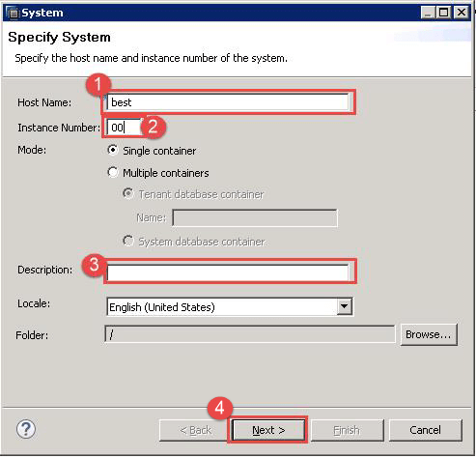Click the disabled Back button

pos(196,430)
